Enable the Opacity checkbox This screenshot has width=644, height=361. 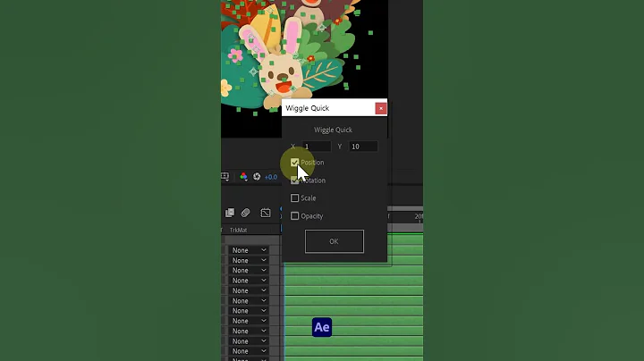click(x=294, y=215)
